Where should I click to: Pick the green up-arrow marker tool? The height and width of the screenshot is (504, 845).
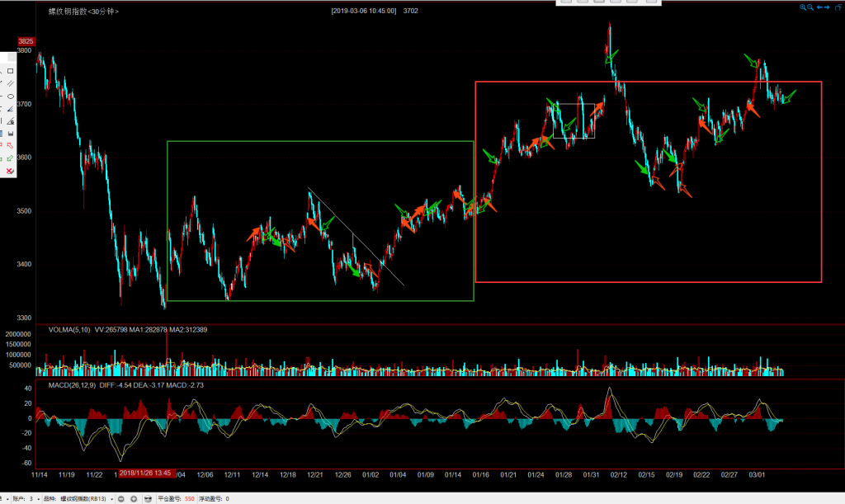point(10,158)
